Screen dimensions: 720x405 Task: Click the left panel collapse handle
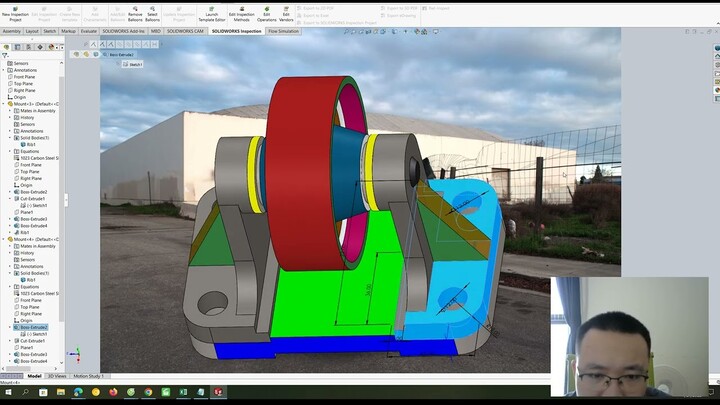(66, 200)
